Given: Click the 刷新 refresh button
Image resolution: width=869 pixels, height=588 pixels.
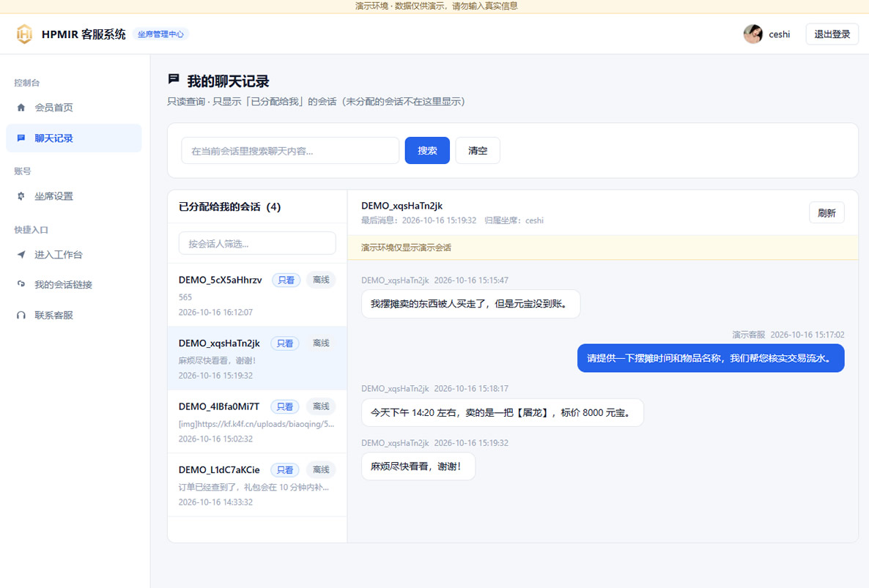Looking at the screenshot, I should pyautogui.click(x=827, y=212).
